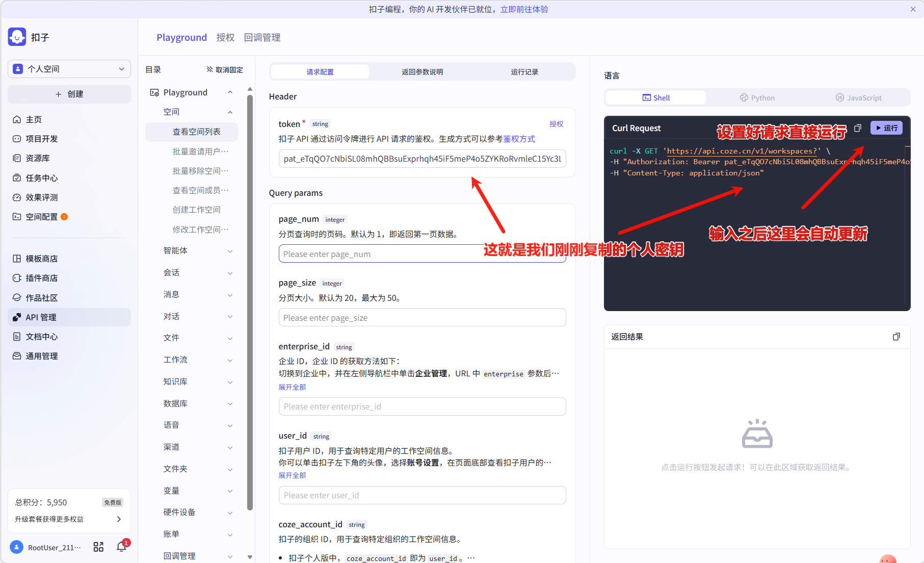Expand the 消息 tree group

coord(230,295)
